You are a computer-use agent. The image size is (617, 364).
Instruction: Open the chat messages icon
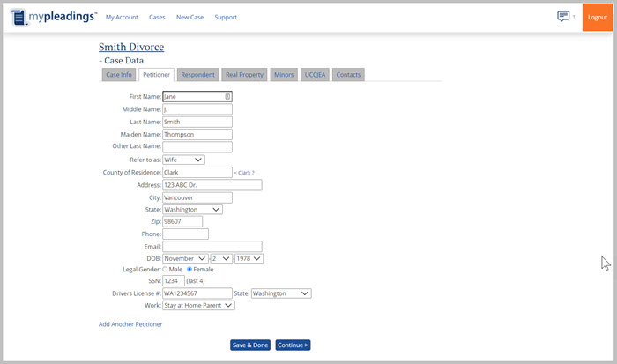pos(563,17)
